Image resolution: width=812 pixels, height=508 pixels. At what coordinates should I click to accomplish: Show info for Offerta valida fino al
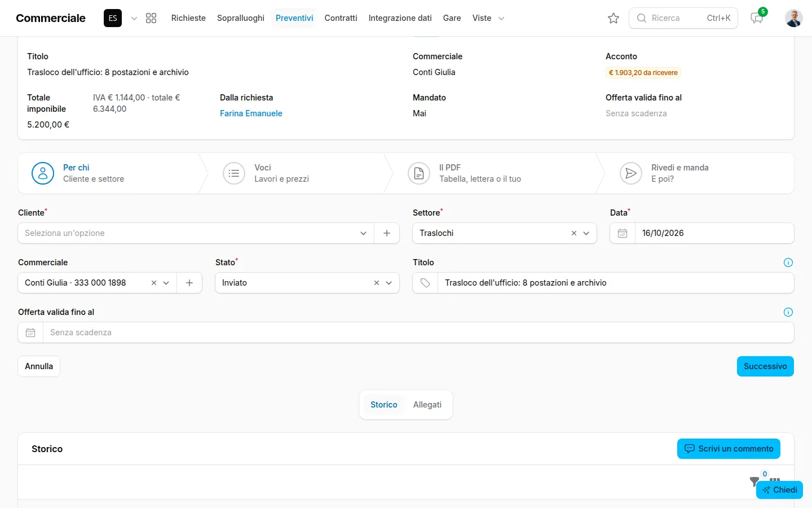pos(788,312)
